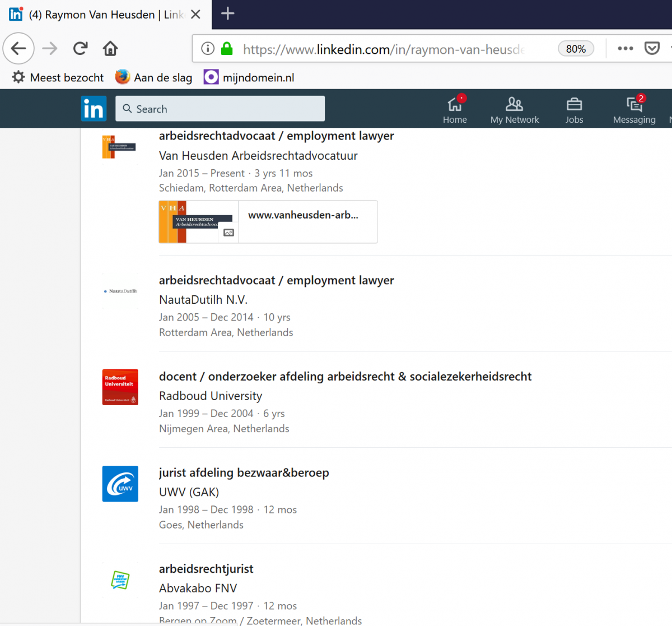Open site security info via the lock icon
Viewport: 672px width, 626px height.
click(x=227, y=49)
